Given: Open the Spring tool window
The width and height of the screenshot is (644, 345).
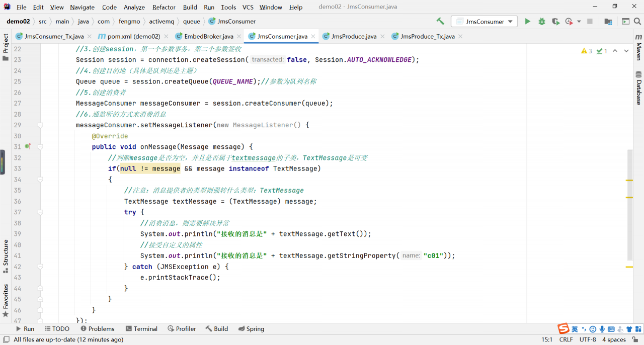Looking at the screenshot, I should (251, 329).
